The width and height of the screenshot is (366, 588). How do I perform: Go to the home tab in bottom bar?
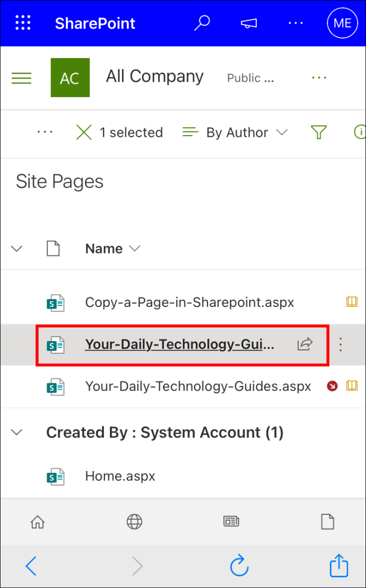pos(38,521)
